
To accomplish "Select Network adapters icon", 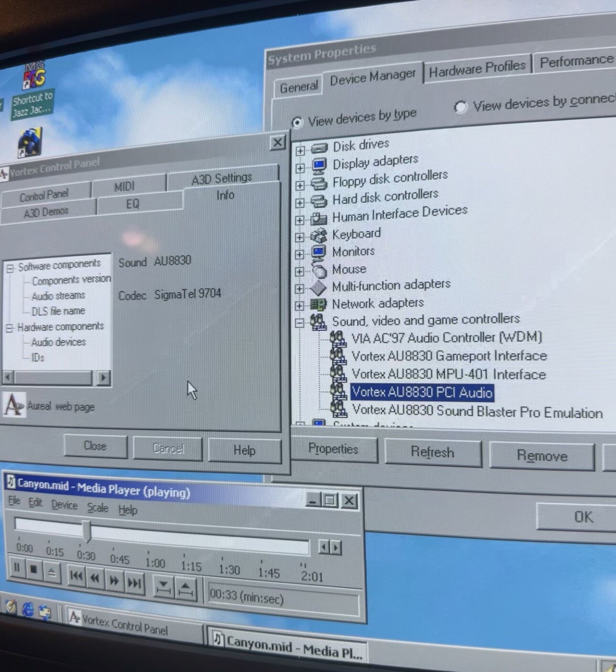I will pyautogui.click(x=319, y=304).
